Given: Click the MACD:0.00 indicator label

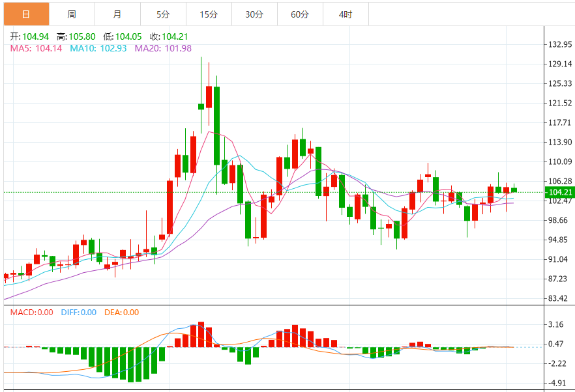Looking at the screenshot, I should tap(31, 313).
